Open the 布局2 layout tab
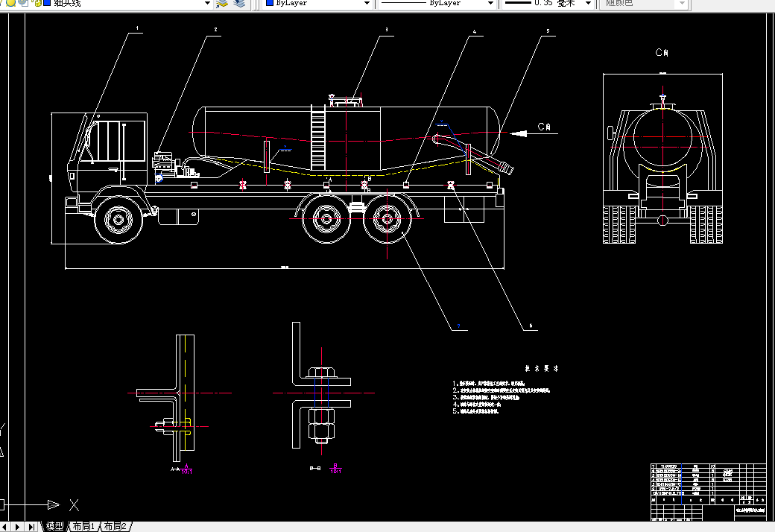775x532 pixels. [116, 527]
